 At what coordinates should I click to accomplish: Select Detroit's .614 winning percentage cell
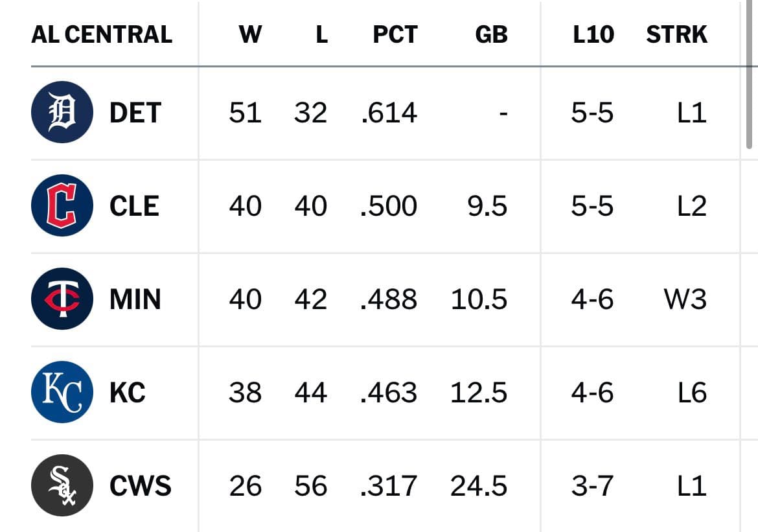click(389, 113)
